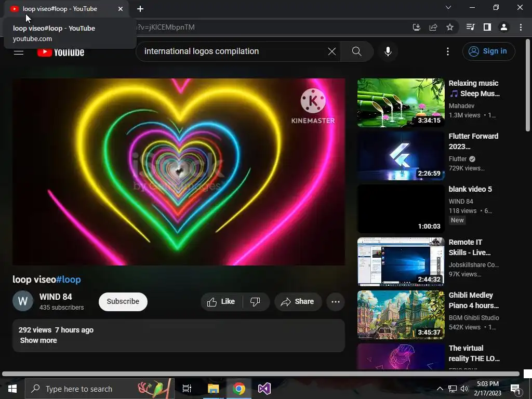
Task: Clear the search text with X icon
Action: 332,51
